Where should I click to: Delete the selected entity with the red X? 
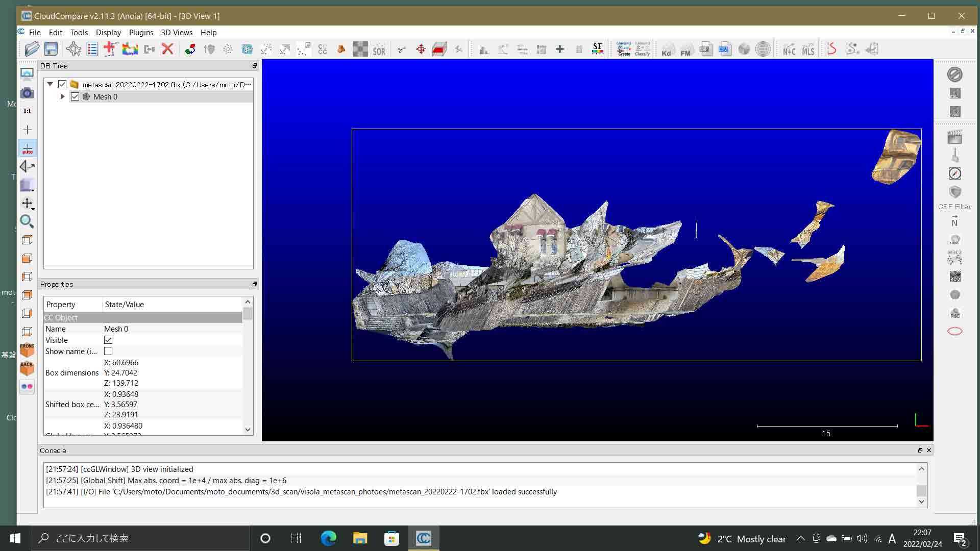[x=168, y=48]
